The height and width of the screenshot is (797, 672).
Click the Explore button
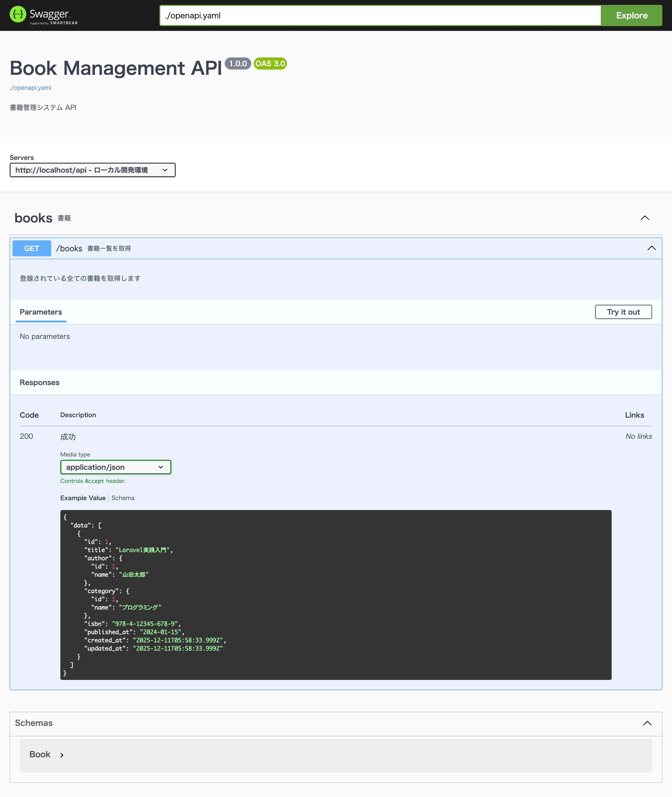point(631,16)
